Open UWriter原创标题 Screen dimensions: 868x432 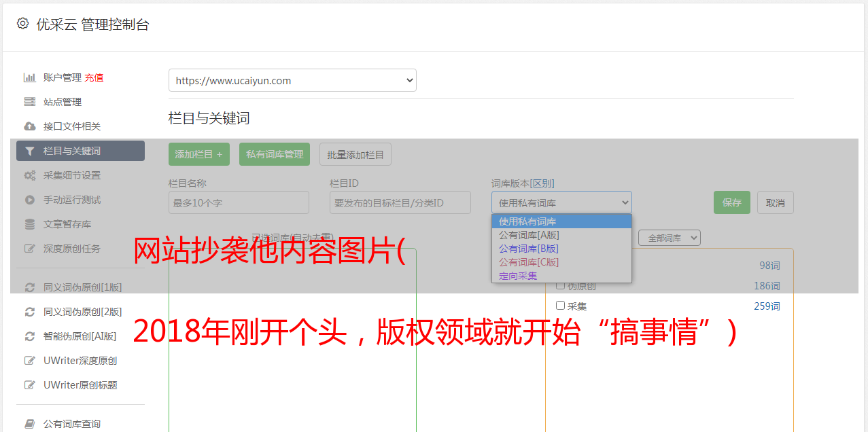(80, 385)
